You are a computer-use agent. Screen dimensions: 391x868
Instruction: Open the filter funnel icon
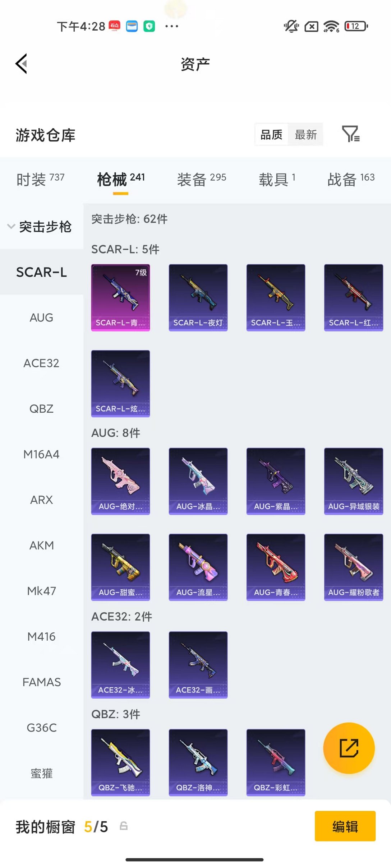(350, 134)
